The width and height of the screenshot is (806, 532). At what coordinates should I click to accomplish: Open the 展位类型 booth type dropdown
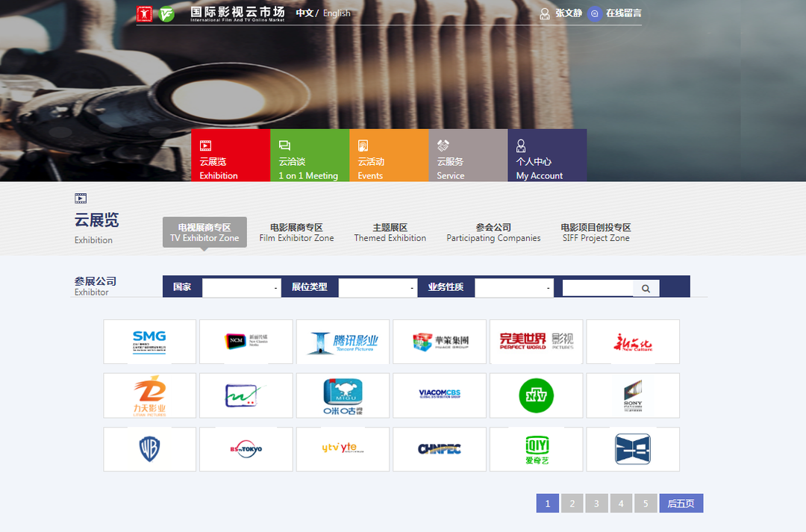click(x=378, y=287)
